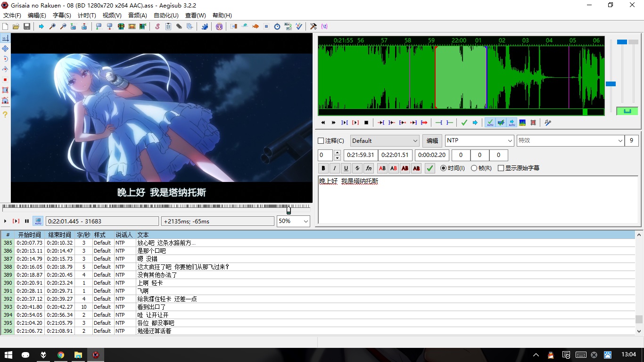Go to next line with blue arrow in audio bar

coord(475,123)
